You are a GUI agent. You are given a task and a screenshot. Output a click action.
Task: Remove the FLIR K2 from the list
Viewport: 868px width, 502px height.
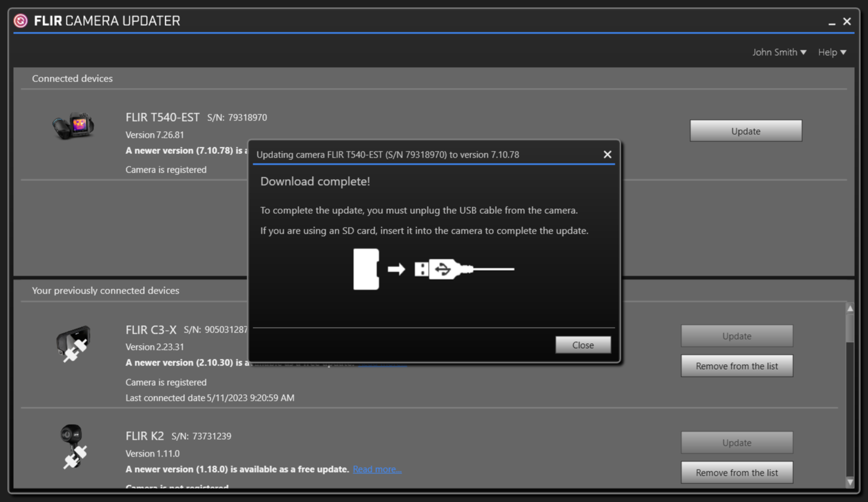[x=736, y=472]
